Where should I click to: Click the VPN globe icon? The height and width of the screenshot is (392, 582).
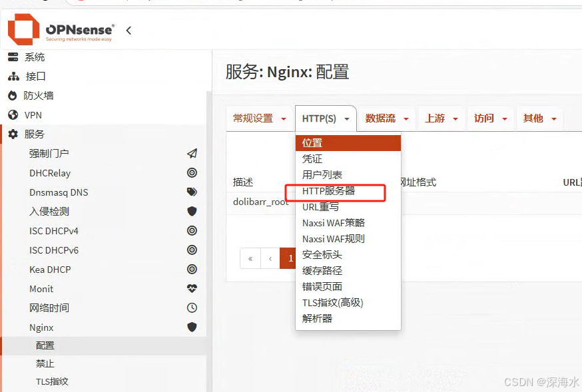[x=13, y=115]
